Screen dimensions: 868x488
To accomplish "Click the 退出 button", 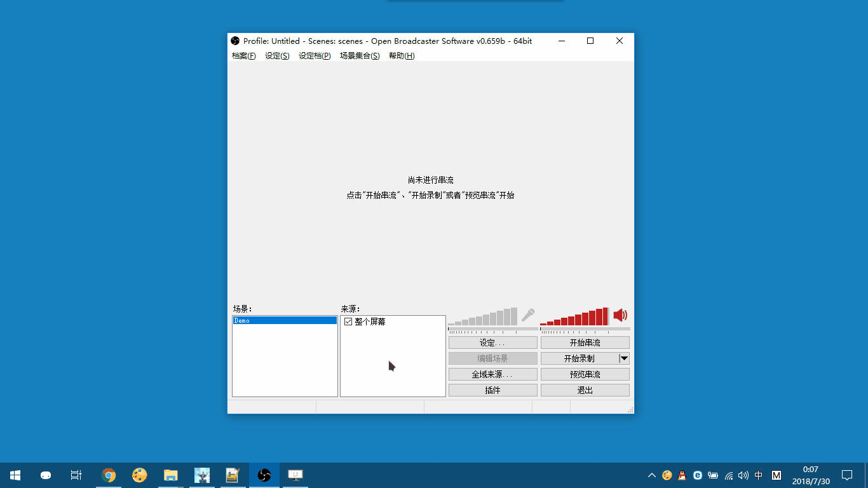I will 585,390.
